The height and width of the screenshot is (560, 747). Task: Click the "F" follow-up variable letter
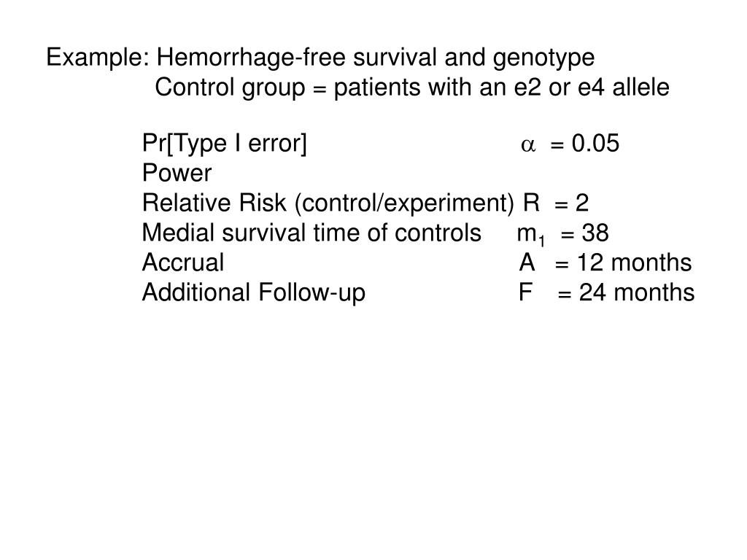525,292
